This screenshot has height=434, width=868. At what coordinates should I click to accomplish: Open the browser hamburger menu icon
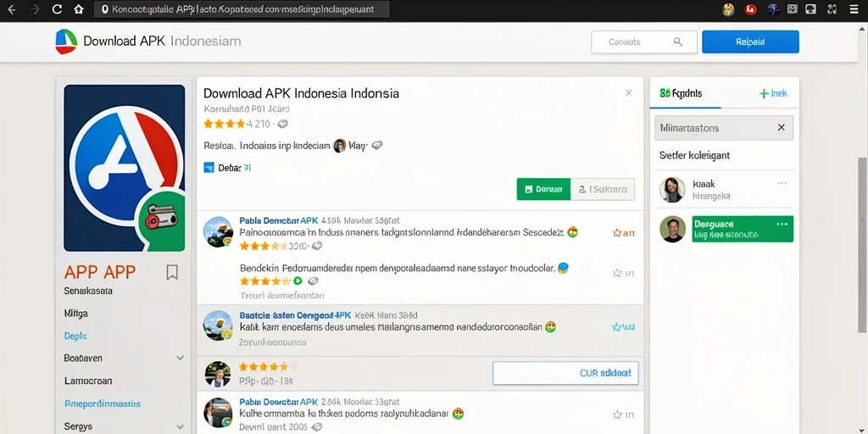click(x=854, y=8)
